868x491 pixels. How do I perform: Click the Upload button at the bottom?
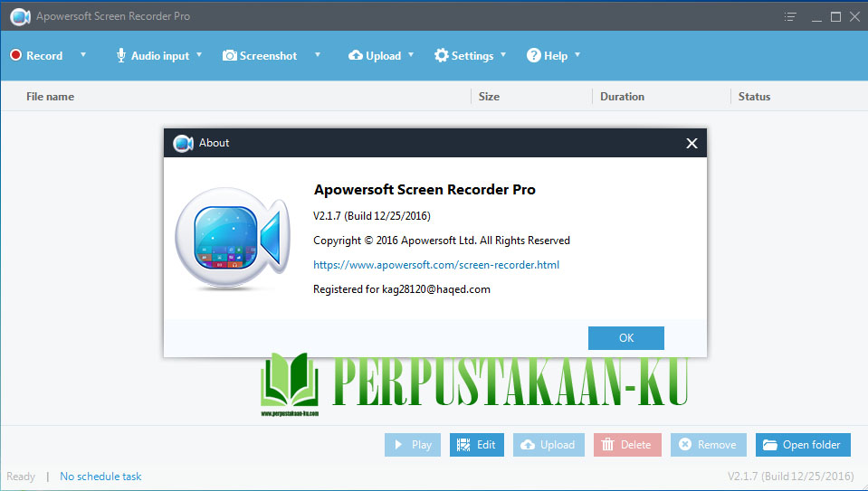[x=548, y=445]
